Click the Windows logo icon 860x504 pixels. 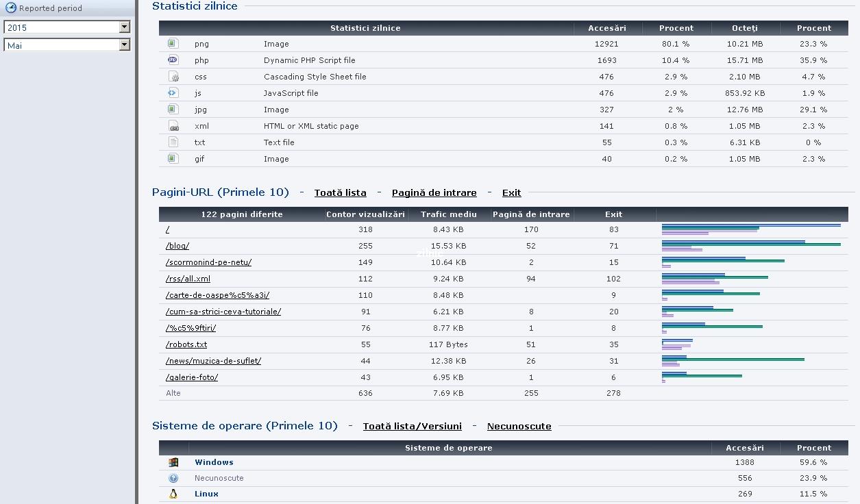point(173,462)
